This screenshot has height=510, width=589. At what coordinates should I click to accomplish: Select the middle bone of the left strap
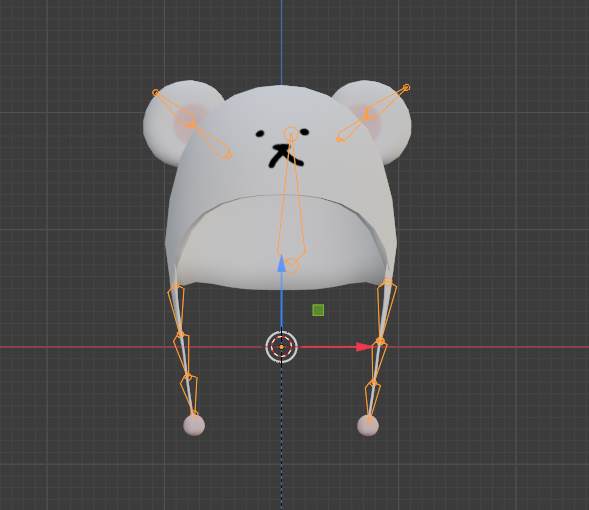click(183, 355)
